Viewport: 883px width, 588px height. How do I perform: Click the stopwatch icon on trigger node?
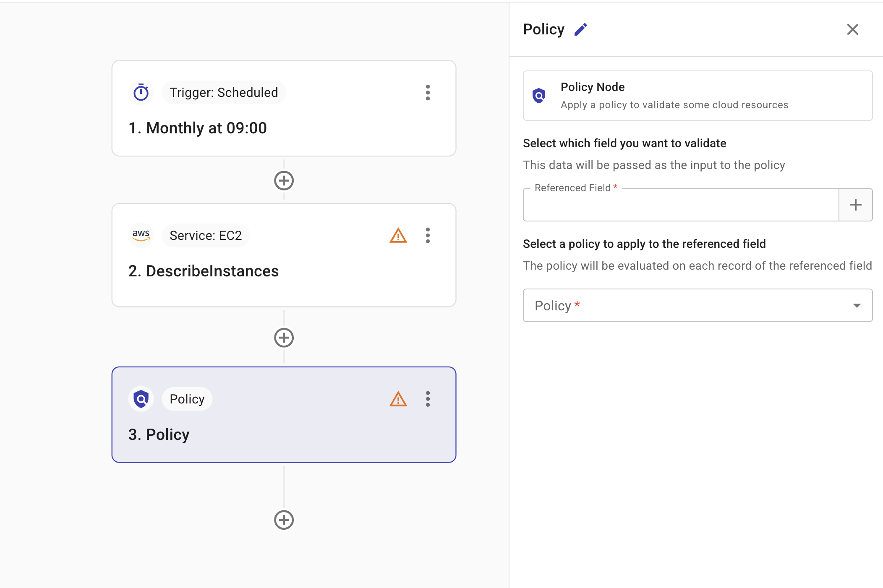point(141,92)
